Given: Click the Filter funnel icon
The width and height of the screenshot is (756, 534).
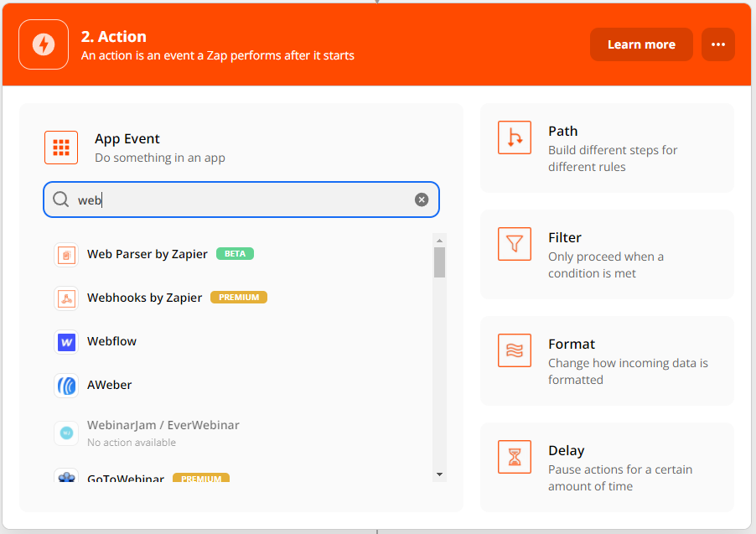Looking at the screenshot, I should pos(515,244).
